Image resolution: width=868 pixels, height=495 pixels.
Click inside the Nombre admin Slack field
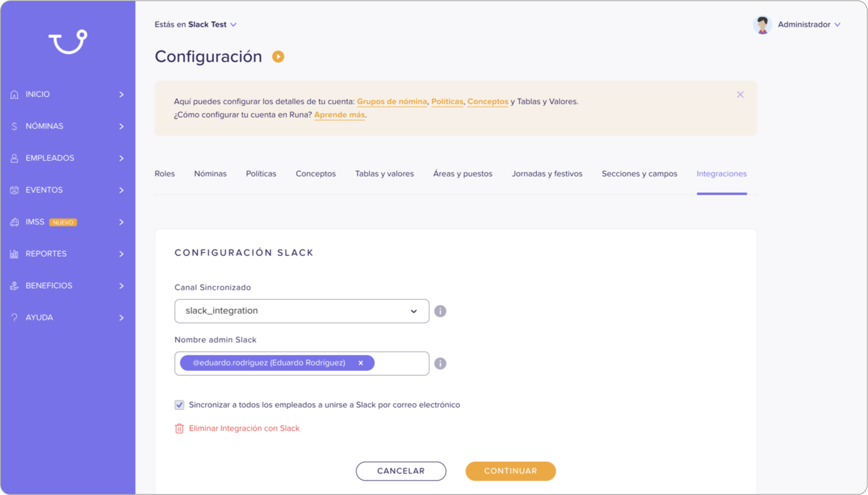coord(302,364)
